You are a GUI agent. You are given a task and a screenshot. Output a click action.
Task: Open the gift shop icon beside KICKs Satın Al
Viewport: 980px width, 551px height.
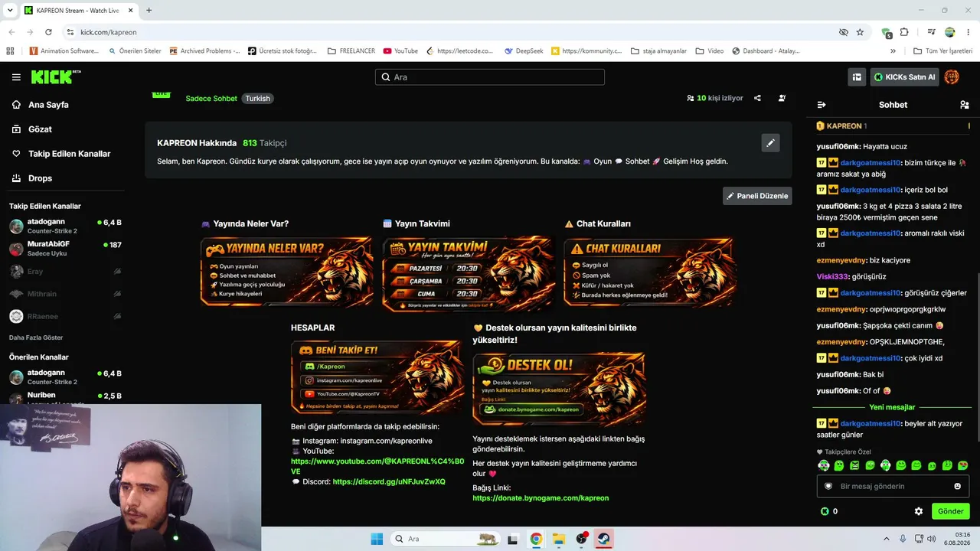coord(857,77)
